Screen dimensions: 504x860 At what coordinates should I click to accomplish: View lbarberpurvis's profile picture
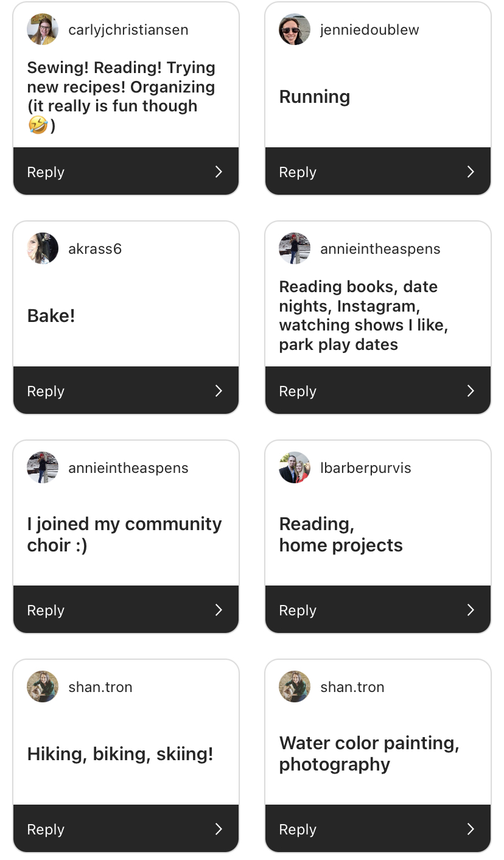(x=295, y=467)
